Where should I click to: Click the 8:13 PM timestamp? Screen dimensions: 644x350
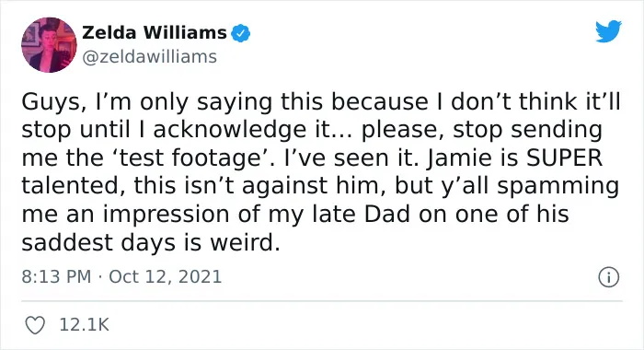pos(56,276)
